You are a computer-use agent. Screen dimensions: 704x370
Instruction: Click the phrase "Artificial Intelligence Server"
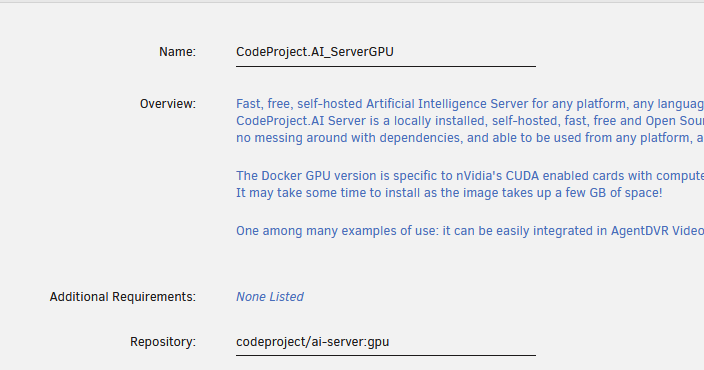(447, 104)
